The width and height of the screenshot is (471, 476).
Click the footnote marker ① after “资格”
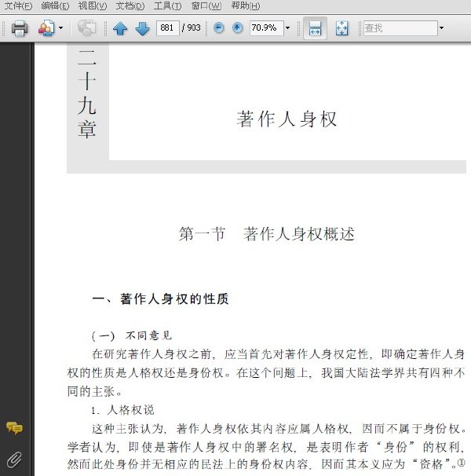[x=462, y=463]
